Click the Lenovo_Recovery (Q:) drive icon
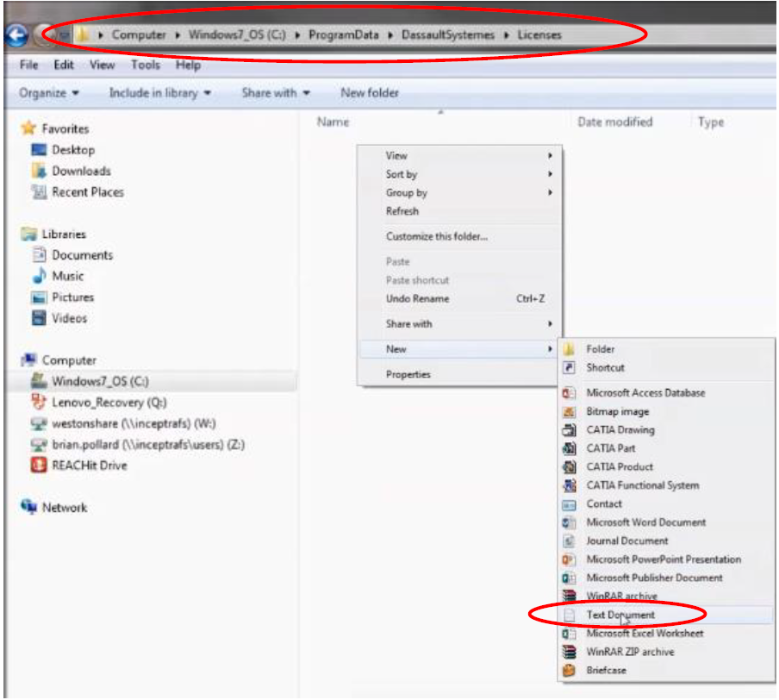 point(39,402)
